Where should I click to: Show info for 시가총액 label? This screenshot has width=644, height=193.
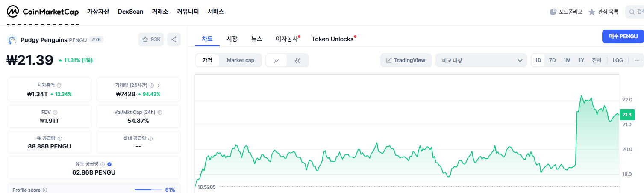[x=59, y=86]
